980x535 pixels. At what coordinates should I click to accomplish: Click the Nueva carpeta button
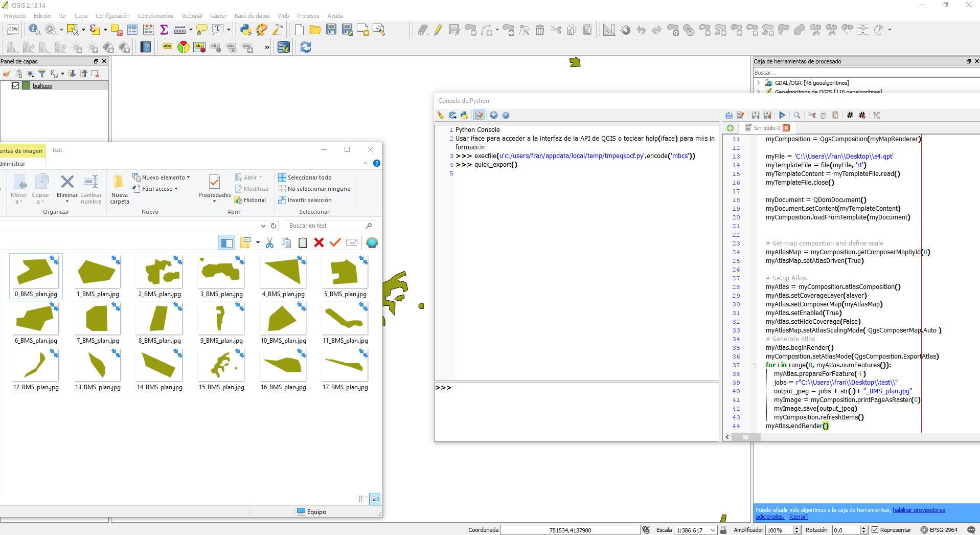click(x=120, y=189)
